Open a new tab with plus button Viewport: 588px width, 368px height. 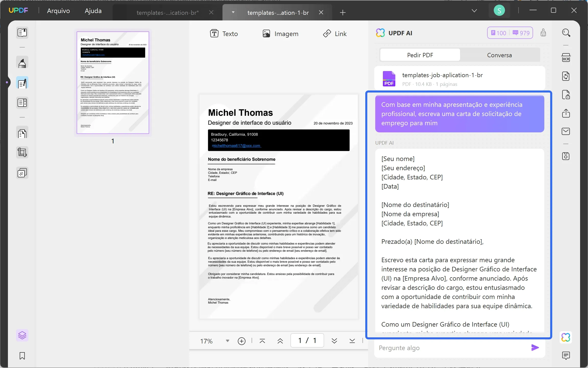coord(343,12)
